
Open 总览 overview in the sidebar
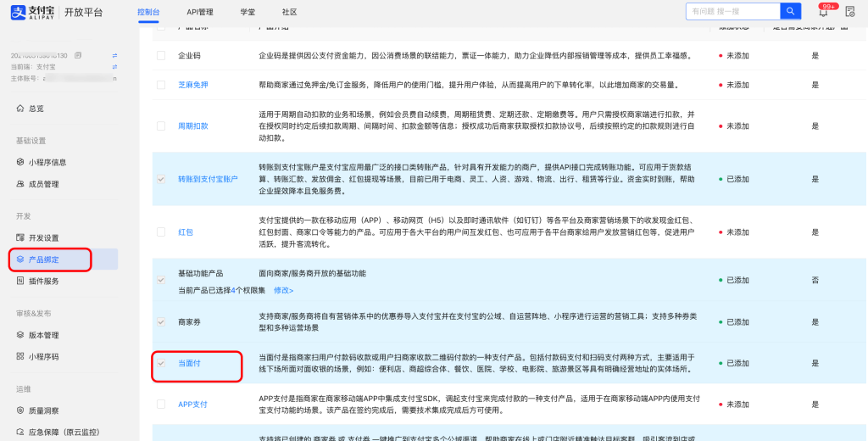(36, 109)
